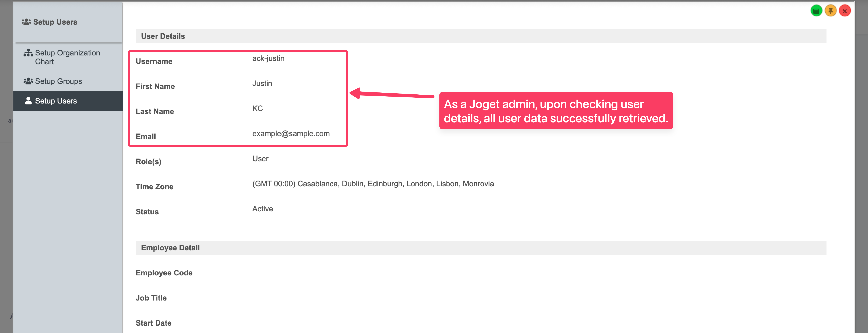Click the Setup Users sidebar header
This screenshot has height=333, width=868.
[x=49, y=22]
